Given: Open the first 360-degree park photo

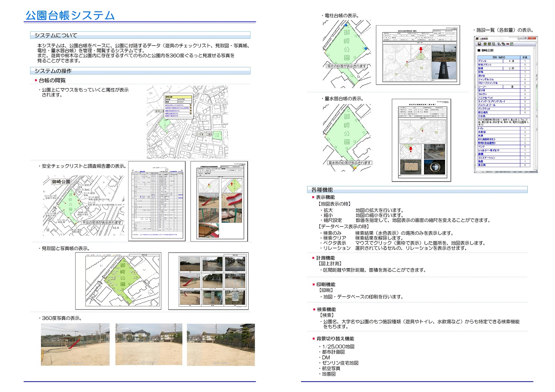Looking at the screenshot, I should 75,345.
